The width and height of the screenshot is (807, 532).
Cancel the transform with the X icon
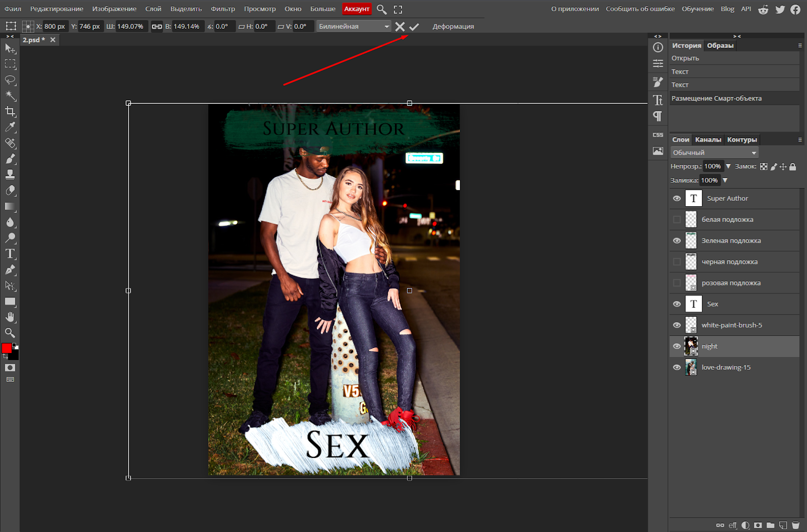tap(400, 27)
